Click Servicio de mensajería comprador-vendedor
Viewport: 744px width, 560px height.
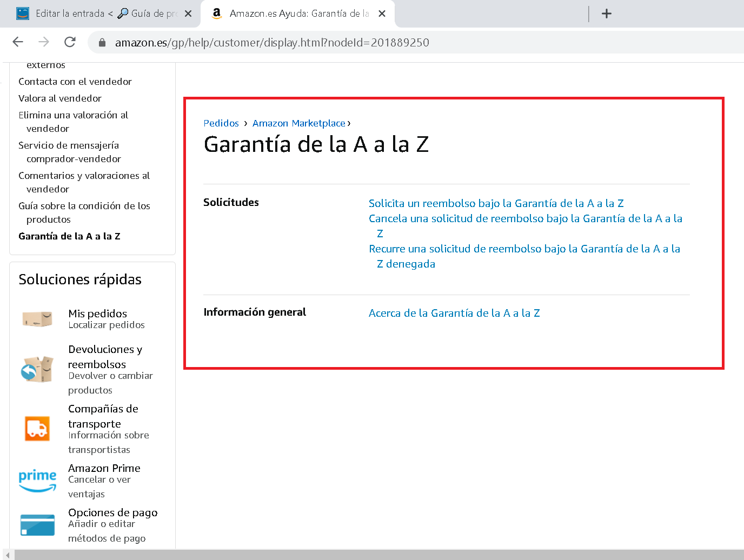[x=70, y=152]
